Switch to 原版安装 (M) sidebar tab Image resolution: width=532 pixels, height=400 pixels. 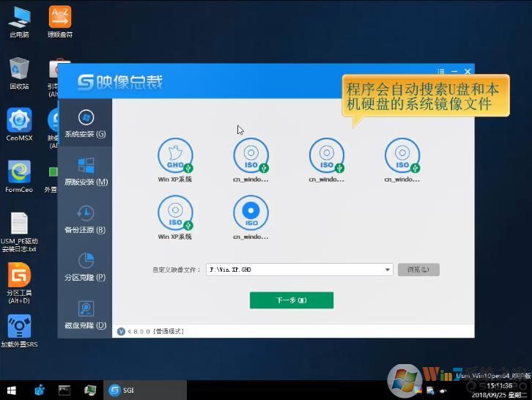86,171
